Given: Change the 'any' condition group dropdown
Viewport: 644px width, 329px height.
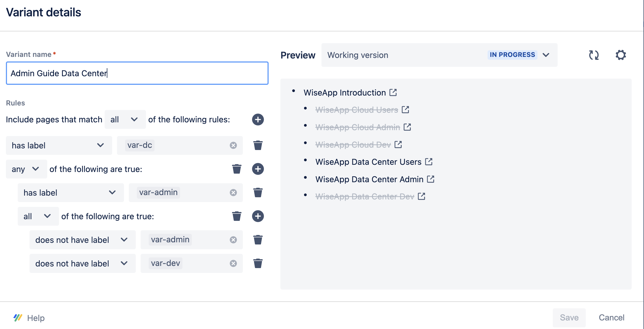Looking at the screenshot, I should (x=26, y=169).
